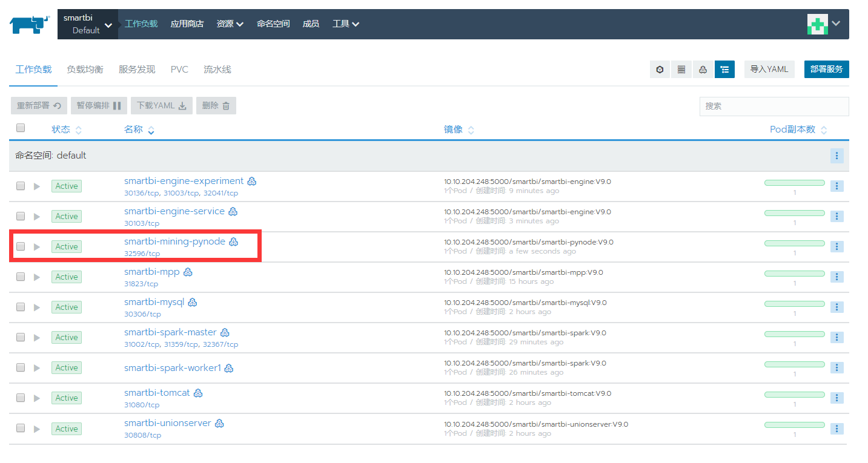Click the 重新部署 button
This screenshot has width=868, height=463.
point(39,106)
